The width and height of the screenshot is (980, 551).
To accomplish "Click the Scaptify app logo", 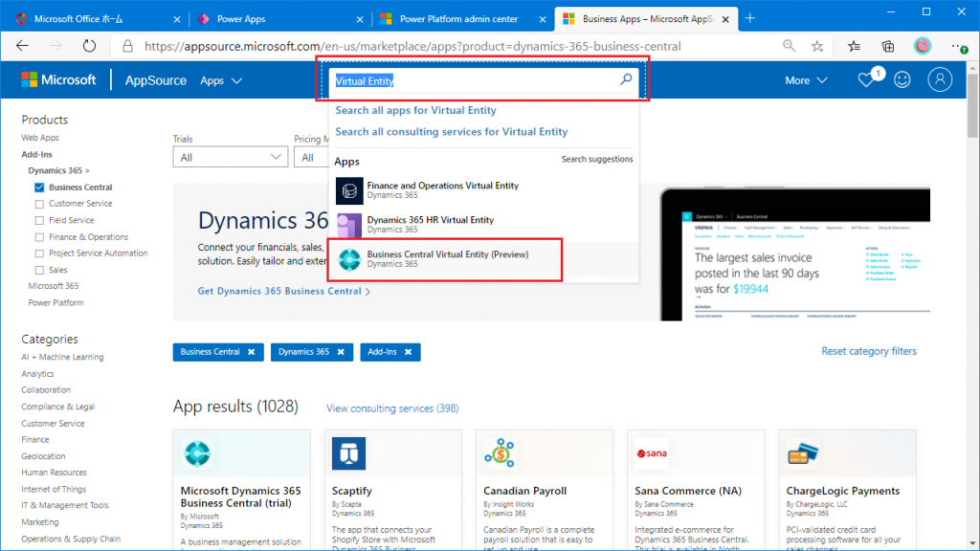I will 348,453.
